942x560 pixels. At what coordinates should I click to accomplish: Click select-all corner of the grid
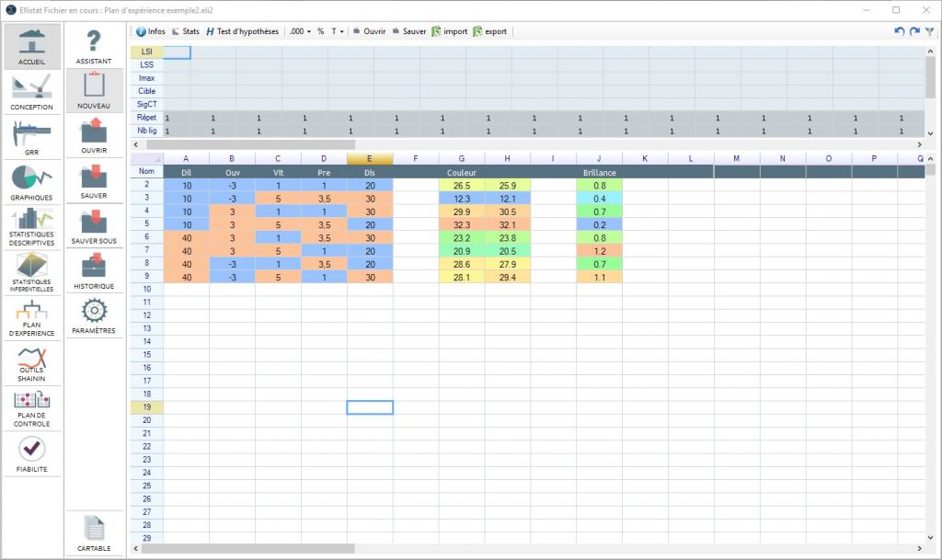point(146,158)
